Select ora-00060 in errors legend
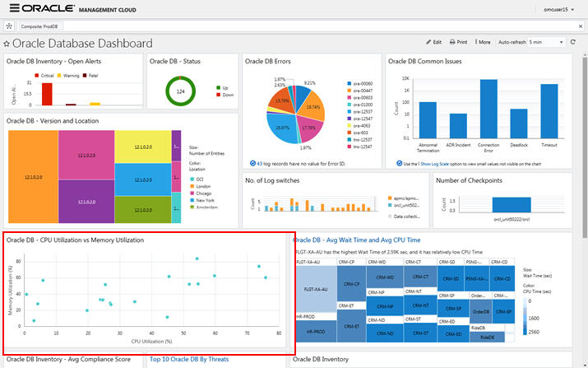 tap(360, 84)
